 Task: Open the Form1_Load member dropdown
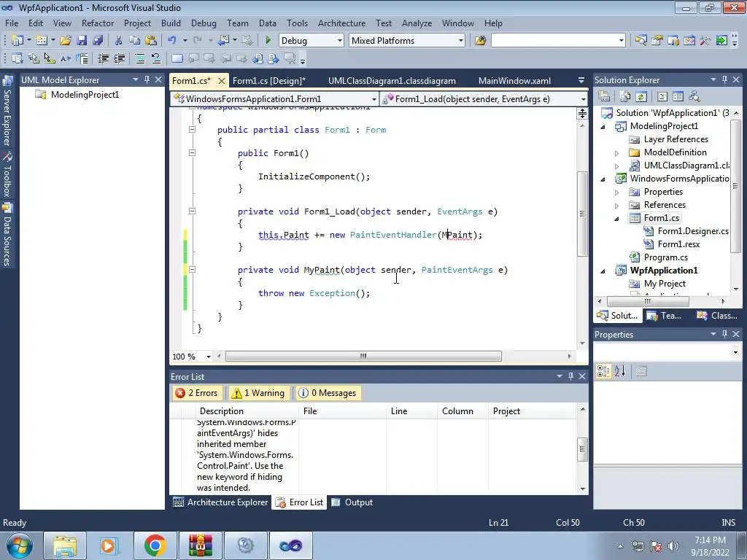pyautogui.click(x=583, y=99)
